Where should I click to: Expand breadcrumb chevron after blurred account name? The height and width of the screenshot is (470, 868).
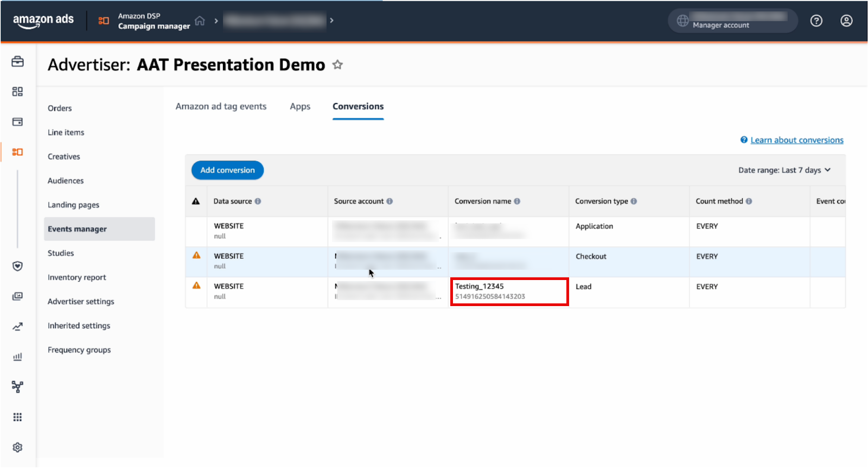coord(331,21)
